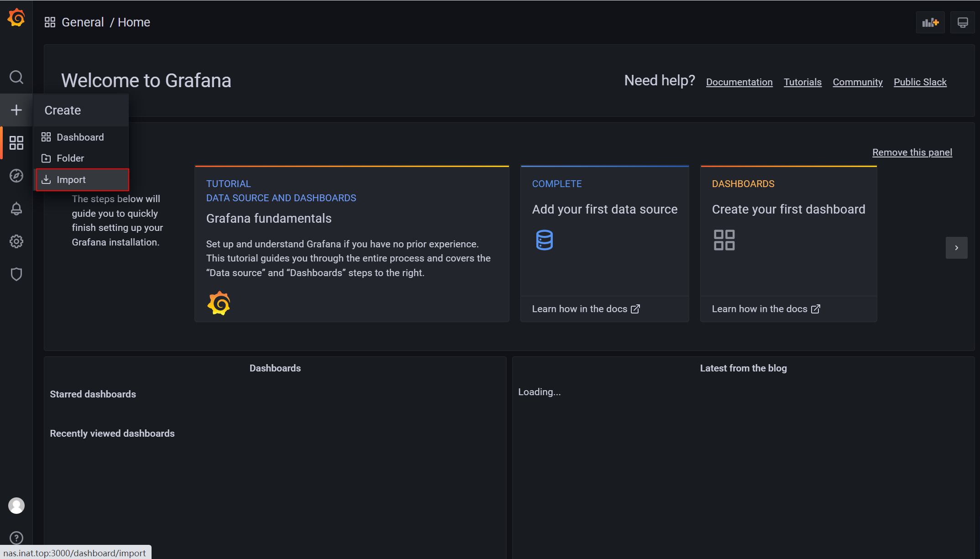Image resolution: width=980 pixels, height=559 pixels.
Task: Click the user profile avatar
Action: pyautogui.click(x=16, y=506)
